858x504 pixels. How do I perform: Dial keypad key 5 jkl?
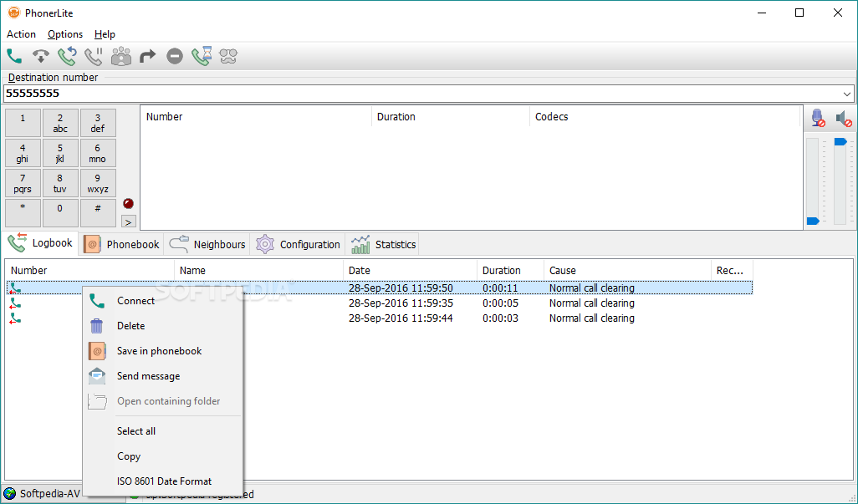(60, 153)
